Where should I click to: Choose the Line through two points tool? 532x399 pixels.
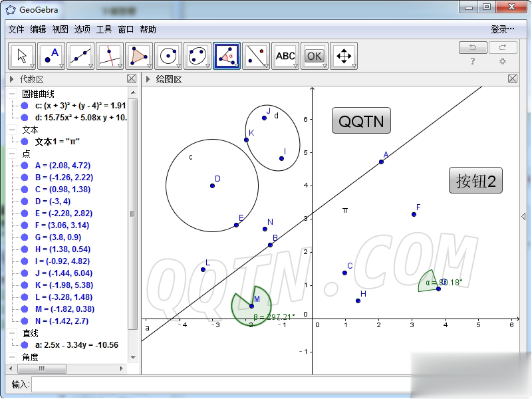(80, 56)
